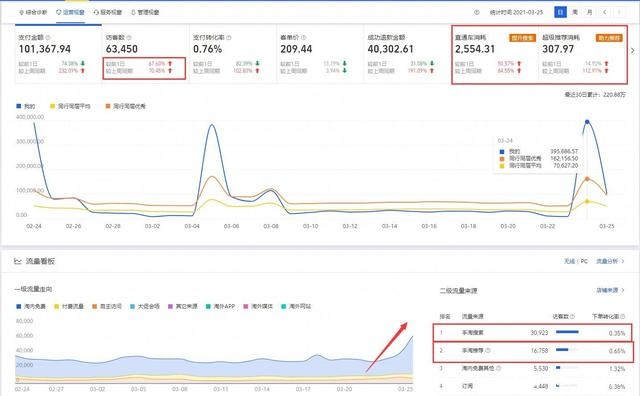Go to the next date with the right arrow

tap(619, 12)
